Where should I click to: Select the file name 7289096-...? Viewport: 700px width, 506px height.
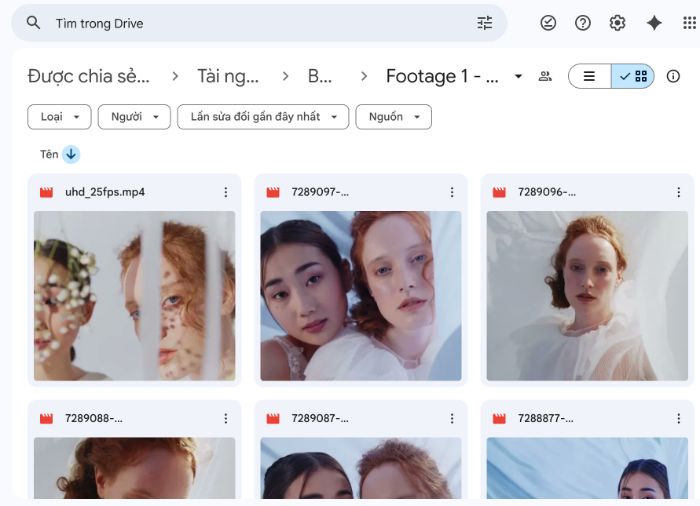tap(547, 192)
